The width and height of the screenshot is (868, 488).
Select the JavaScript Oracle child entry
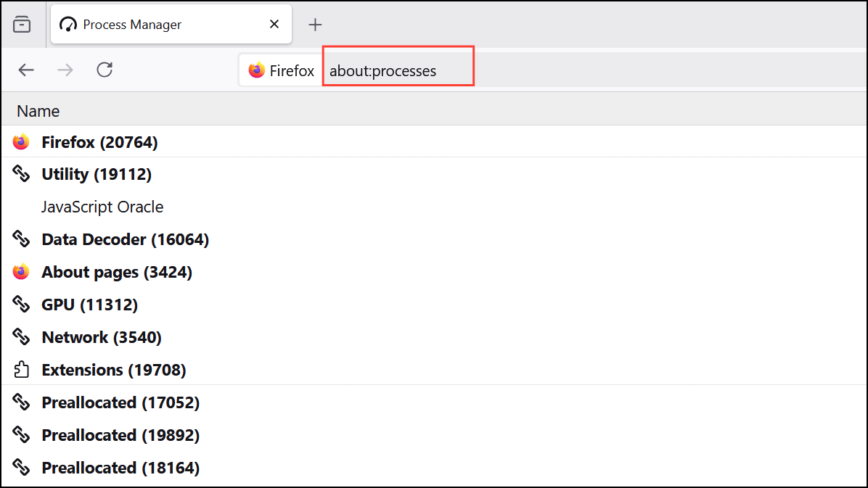tap(102, 207)
